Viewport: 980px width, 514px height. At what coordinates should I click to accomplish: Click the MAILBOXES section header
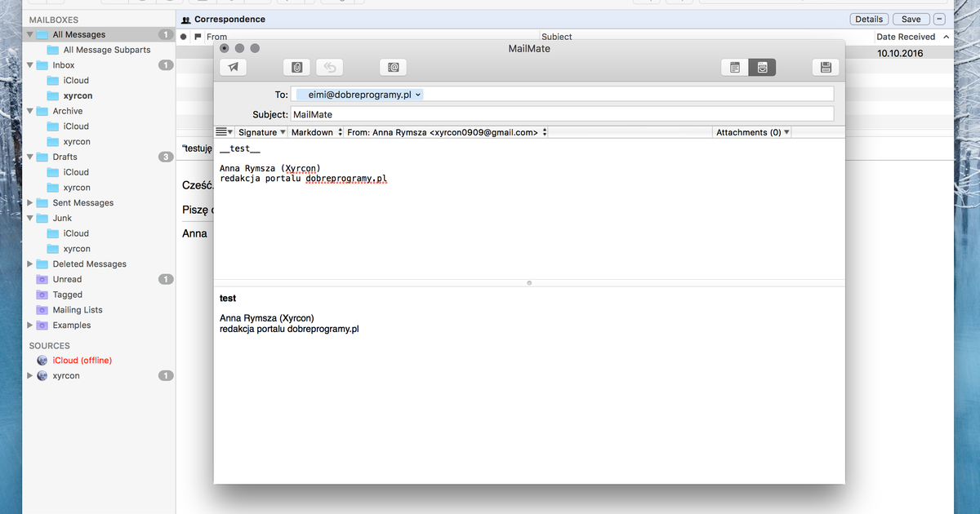[x=55, y=18]
